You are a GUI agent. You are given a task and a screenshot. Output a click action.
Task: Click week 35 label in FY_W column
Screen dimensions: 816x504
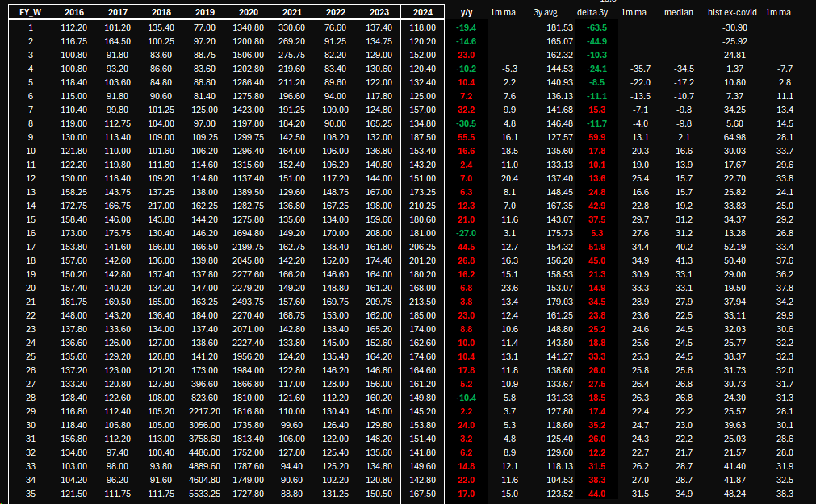point(31,494)
